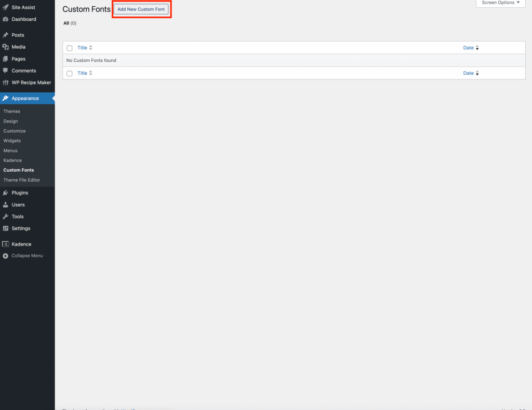Image resolution: width=532 pixels, height=410 pixels.
Task: Click the Posts pushpin icon
Action: coord(5,35)
